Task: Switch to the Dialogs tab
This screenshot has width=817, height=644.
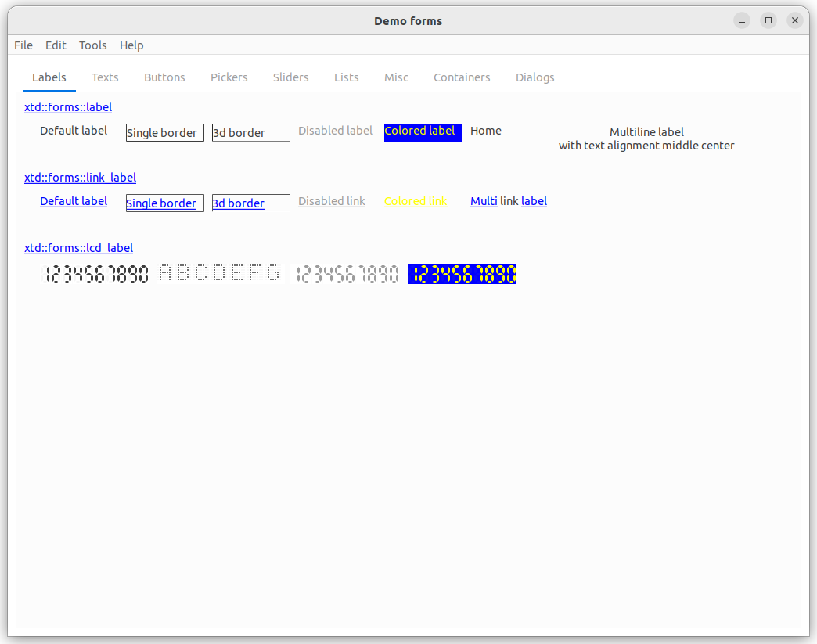Action: click(534, 77)
